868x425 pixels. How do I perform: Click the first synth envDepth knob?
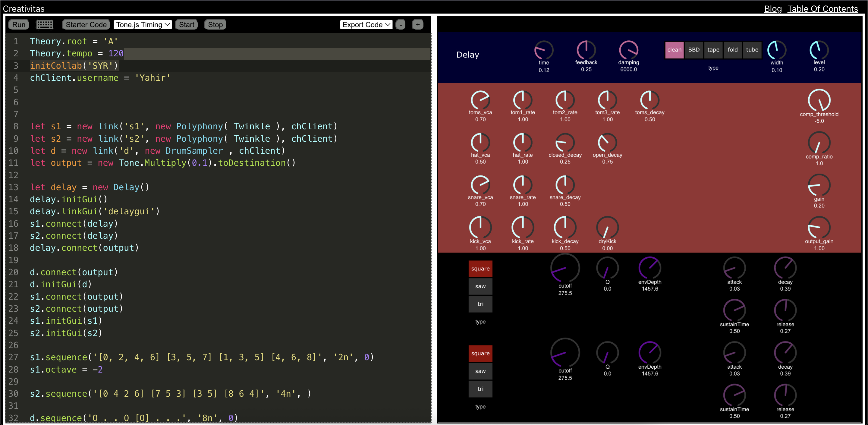pyautogui.click(x=650, y=268)
